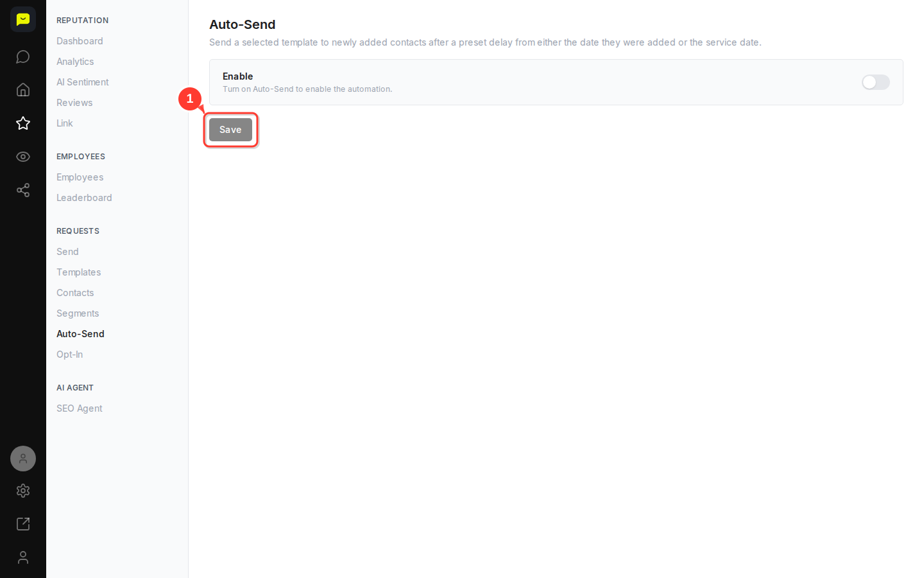The width and height of the screenshot is (924, 578).
Task: Open the yellow app logo home
Action: (x=23, y=19)
